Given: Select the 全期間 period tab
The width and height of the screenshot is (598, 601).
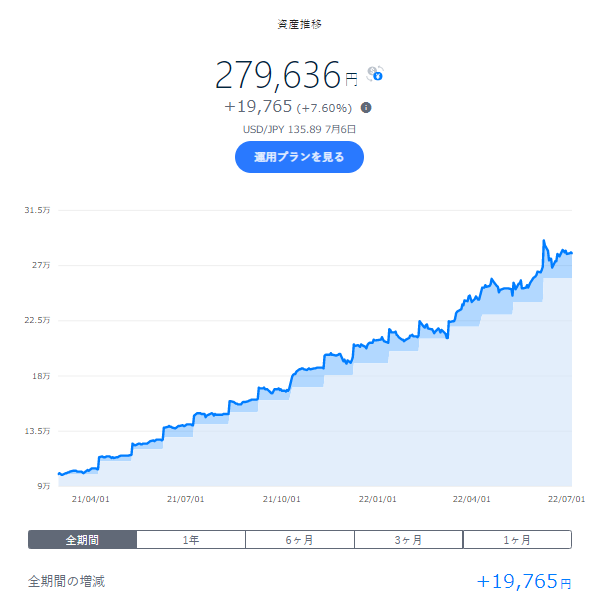Looking at the screenshot, I should [x=82, y=540].
